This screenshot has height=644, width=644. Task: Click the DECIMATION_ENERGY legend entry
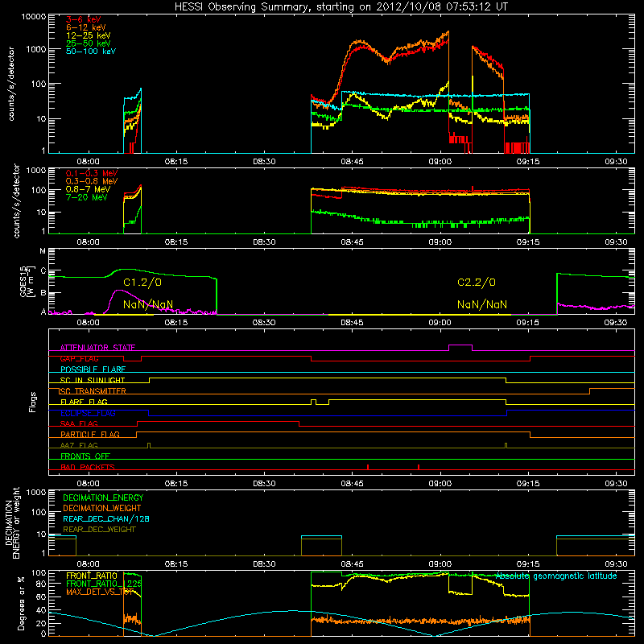[103, 497]
